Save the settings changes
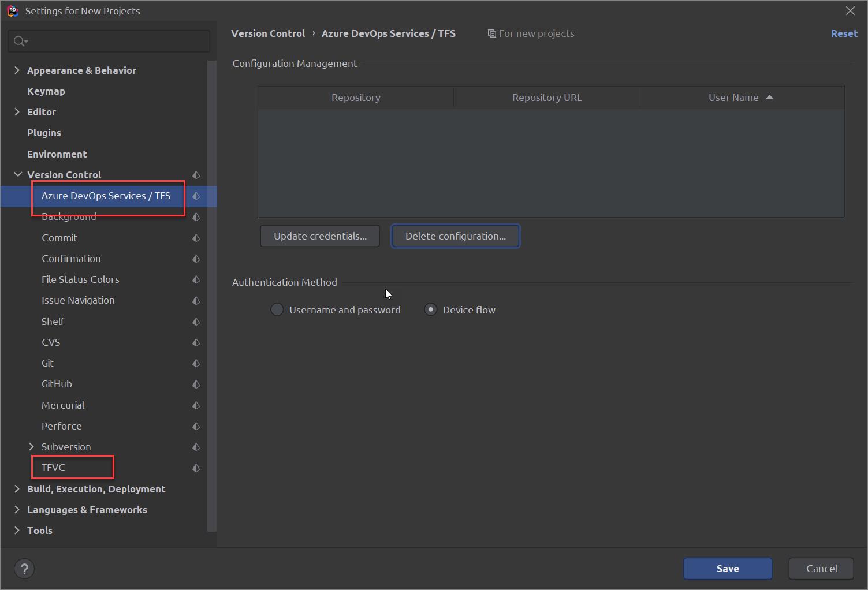Viewport: 868px width, 590px height. point(728,569)
